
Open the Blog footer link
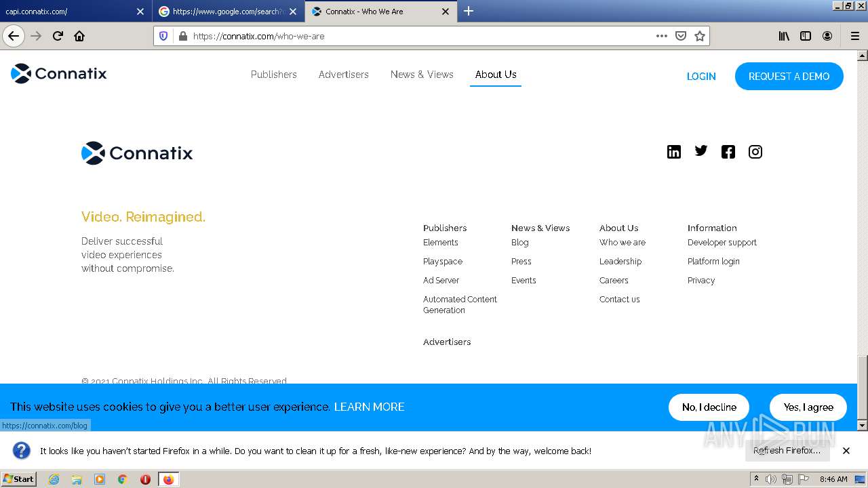click(520, 243)
